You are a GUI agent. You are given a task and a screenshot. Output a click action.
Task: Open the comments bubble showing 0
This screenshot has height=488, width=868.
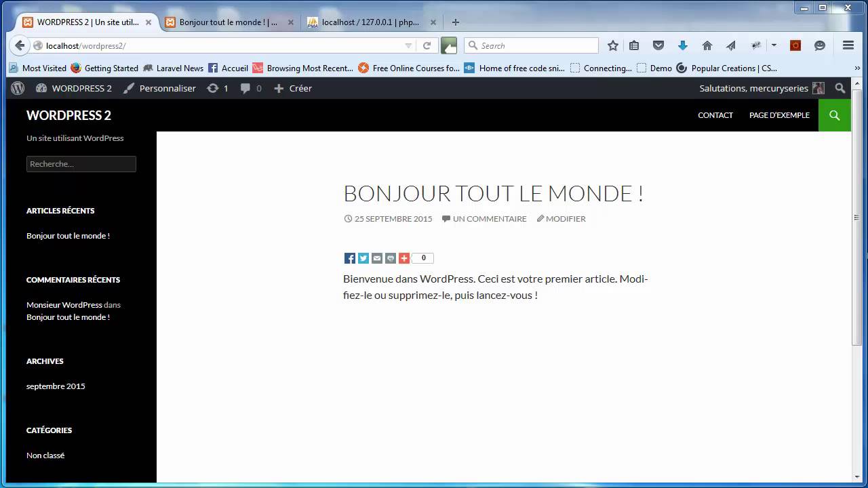251,88
